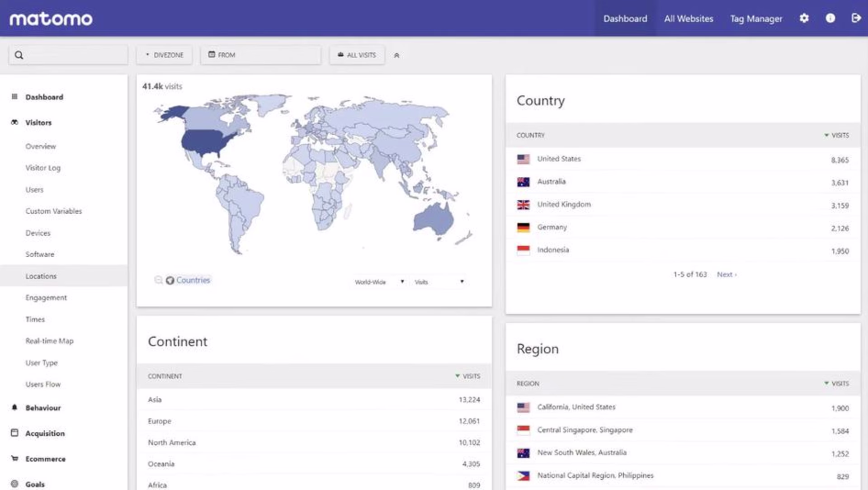Click the Behaviour bell icon
Screen dimensions: 868x490
pyautogui.click(x=14, y=408)
